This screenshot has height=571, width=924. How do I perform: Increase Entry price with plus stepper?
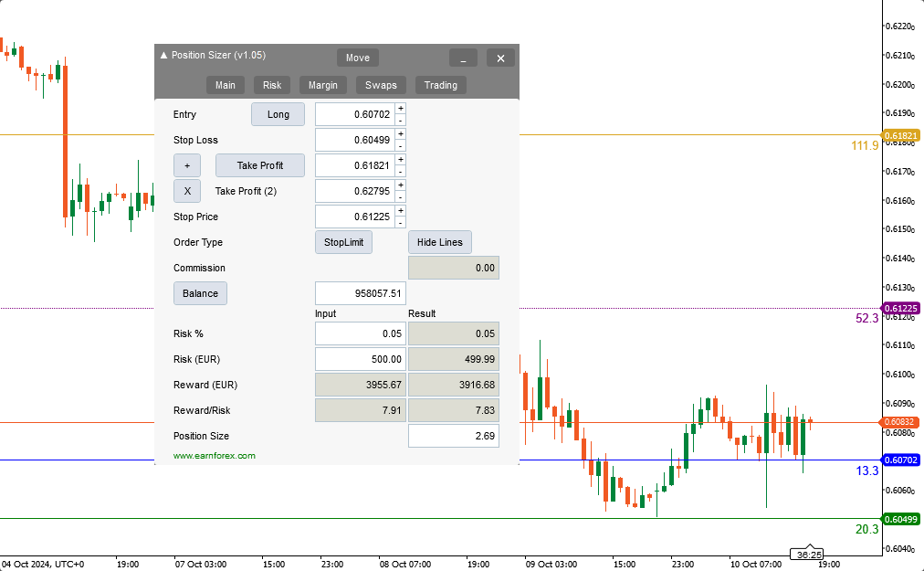(401, 109)
